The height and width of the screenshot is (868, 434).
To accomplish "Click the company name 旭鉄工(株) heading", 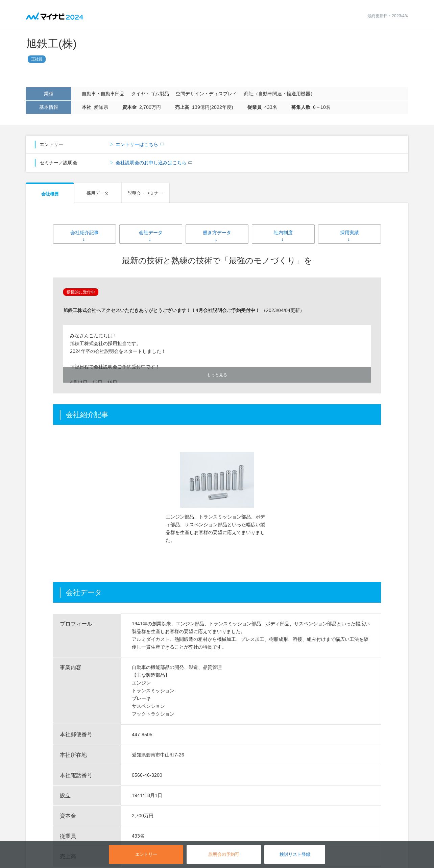I will (51, 44).
